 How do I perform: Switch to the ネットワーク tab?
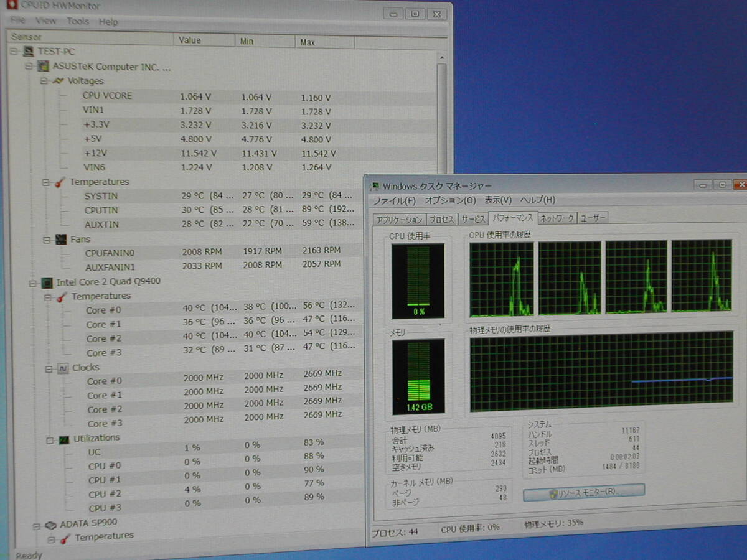pyautogui.click(x=557, y=218)
